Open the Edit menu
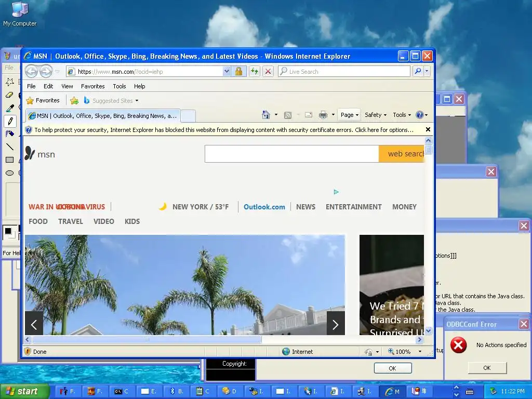 point(48,86)
